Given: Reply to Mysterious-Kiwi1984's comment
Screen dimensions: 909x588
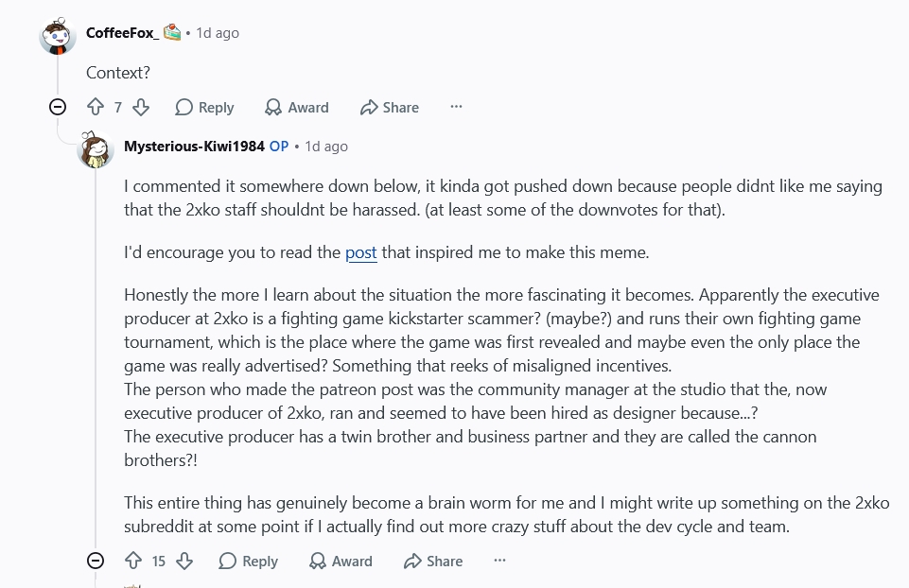Looking at the screenshot, I should pos(248,561).
